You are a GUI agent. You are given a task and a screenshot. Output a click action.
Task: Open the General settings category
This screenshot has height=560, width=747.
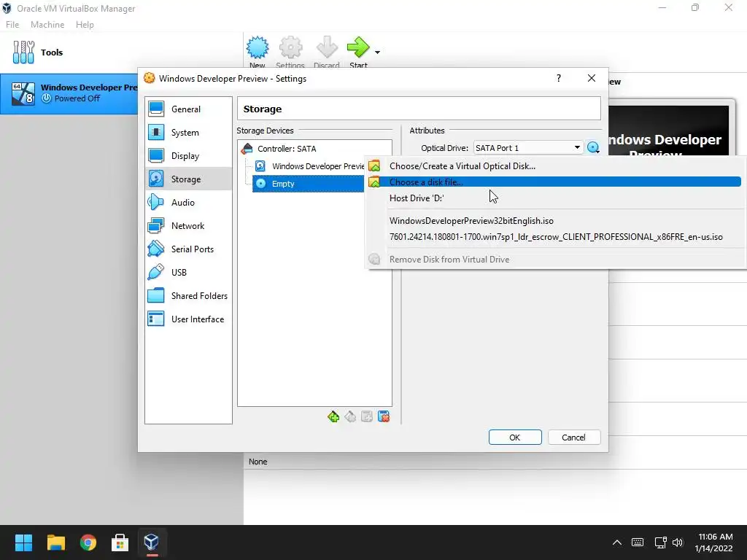click(x=188, y=109)
